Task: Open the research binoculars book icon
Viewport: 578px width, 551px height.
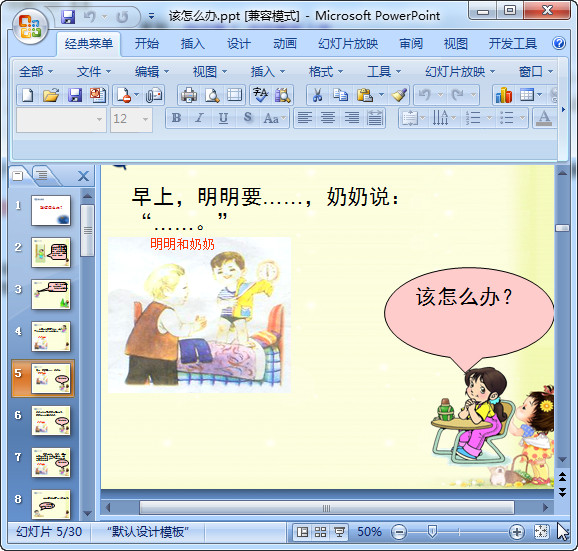Action: (282, 95)
